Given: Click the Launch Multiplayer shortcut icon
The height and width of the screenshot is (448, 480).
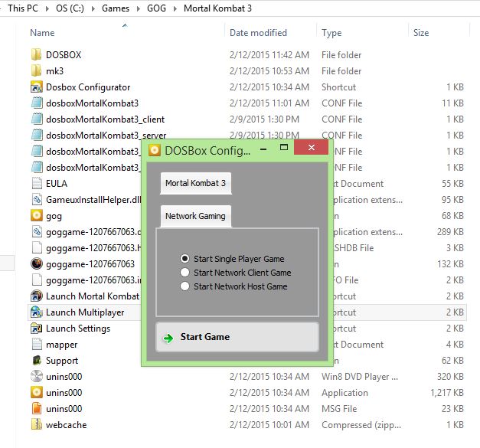Looking at the screenshot, I should pyautogui.click(x=37, y=312).
